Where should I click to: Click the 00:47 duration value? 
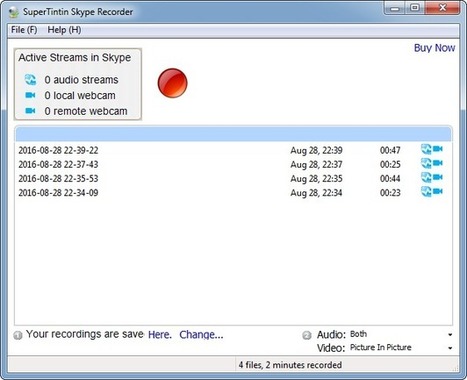[x=390, y=150]
